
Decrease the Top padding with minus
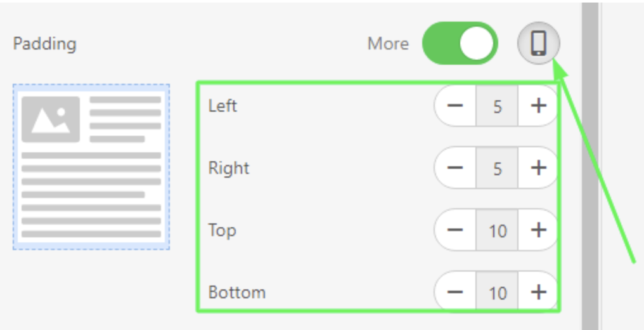[455, 230]
